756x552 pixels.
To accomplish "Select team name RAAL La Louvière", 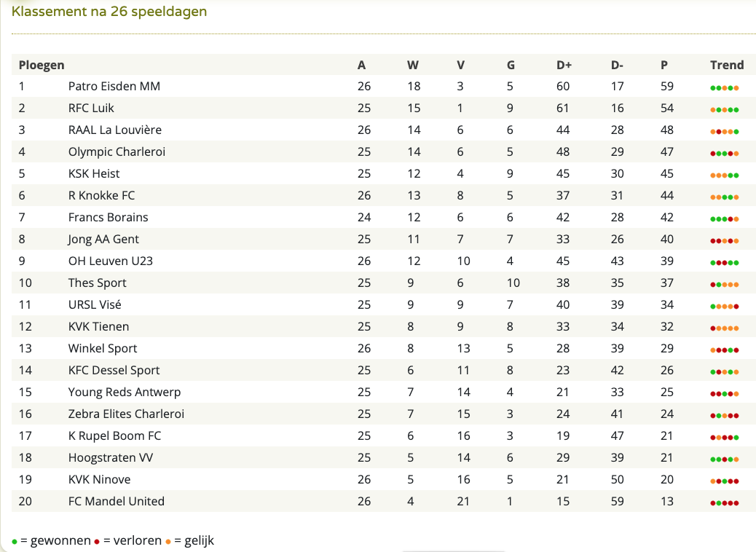I will tap(115, 130).
